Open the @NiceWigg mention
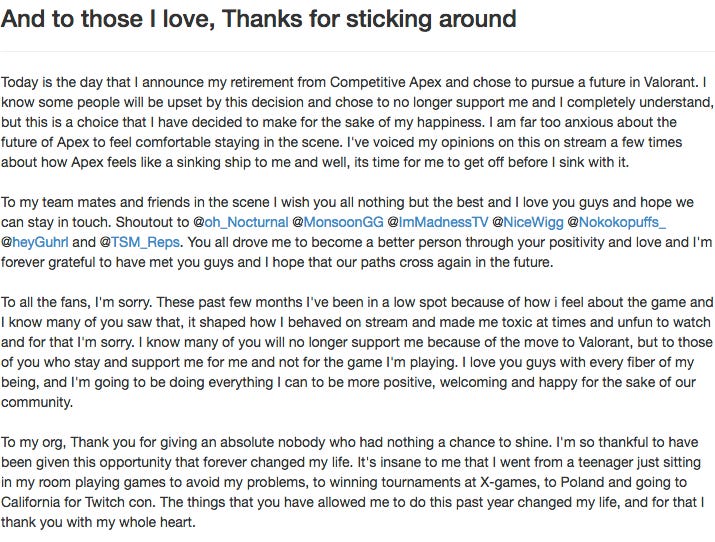The height and width of the screenshot is (542, 715). (528, 222)
